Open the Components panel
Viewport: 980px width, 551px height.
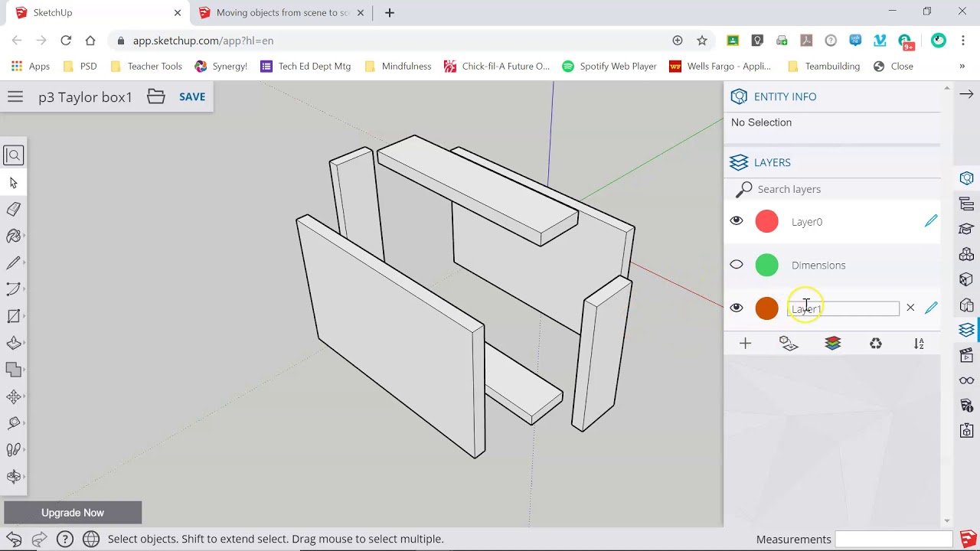(x=965, y=255)
